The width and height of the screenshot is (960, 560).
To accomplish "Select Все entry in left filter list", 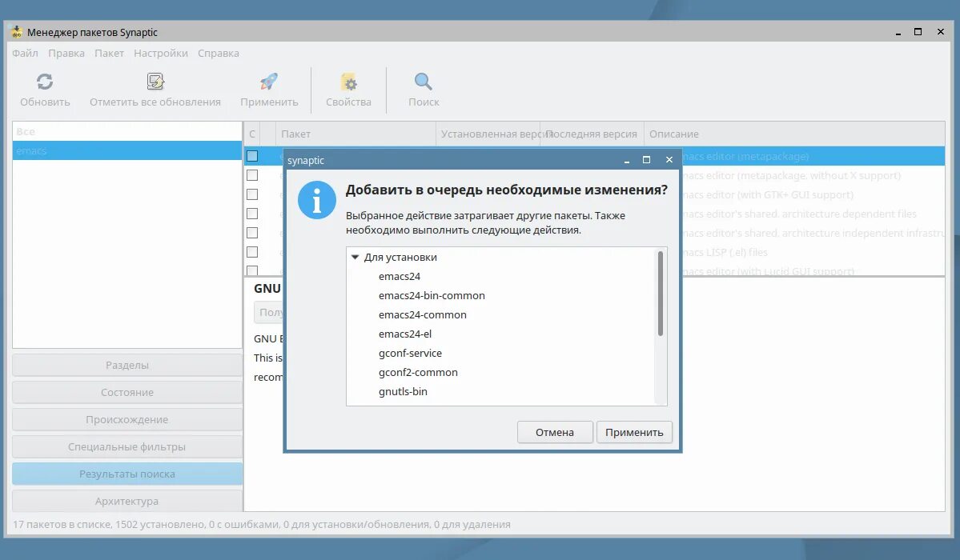I will pyautogui.click(x=127, y=131).
